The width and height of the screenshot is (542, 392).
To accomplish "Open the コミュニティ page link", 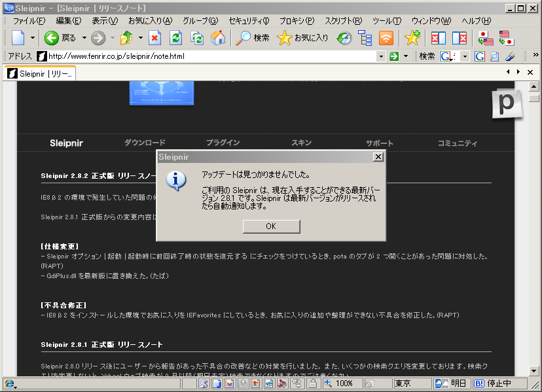I will pos(458,143).
